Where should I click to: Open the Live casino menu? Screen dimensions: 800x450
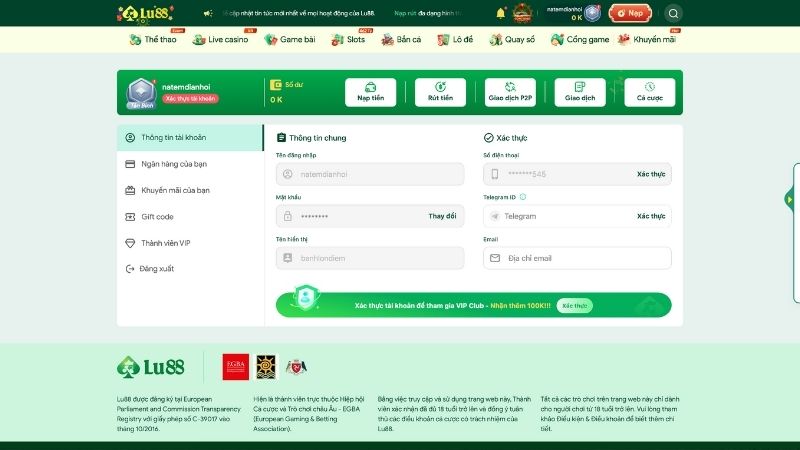222,40
